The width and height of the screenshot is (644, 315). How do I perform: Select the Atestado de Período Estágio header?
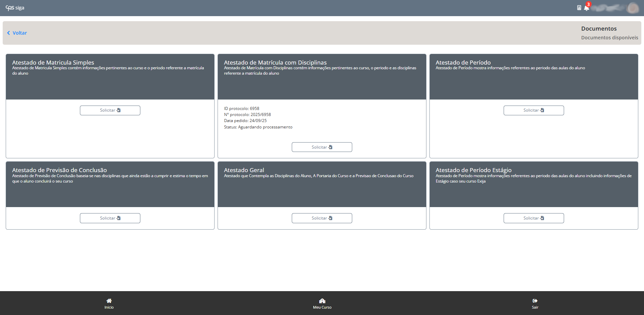click(x=473, y=170)
